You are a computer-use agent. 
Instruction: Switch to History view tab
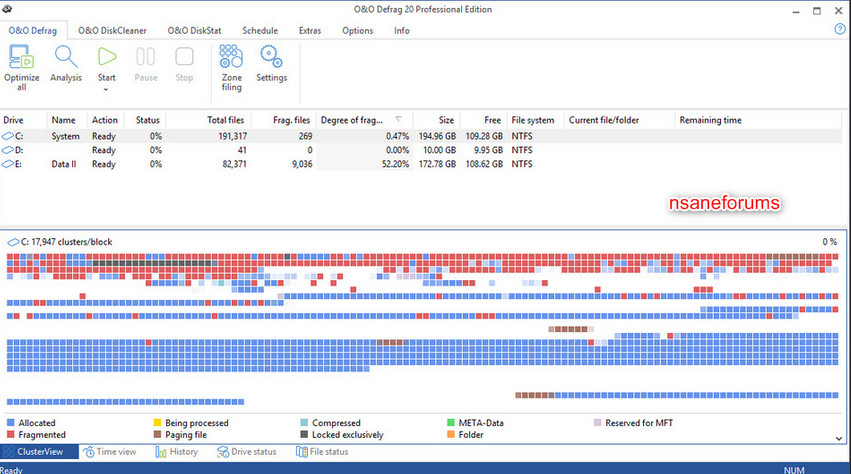176,452
